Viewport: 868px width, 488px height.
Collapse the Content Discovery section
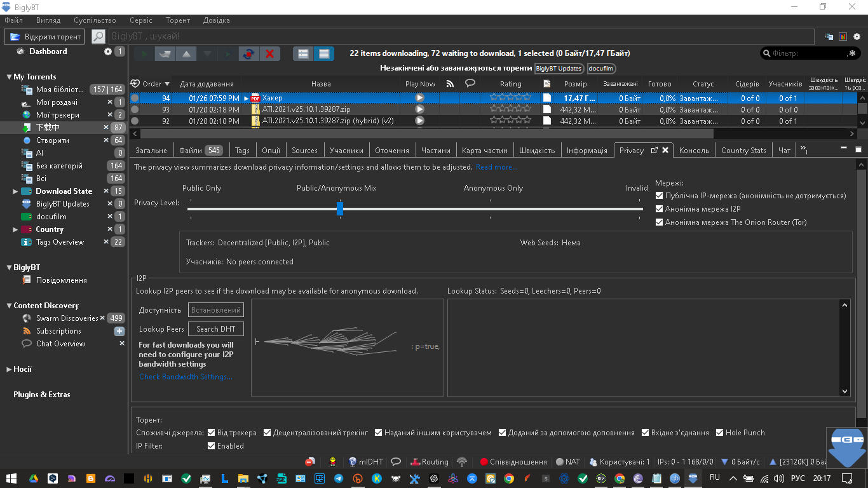click(x=8, y=306)
